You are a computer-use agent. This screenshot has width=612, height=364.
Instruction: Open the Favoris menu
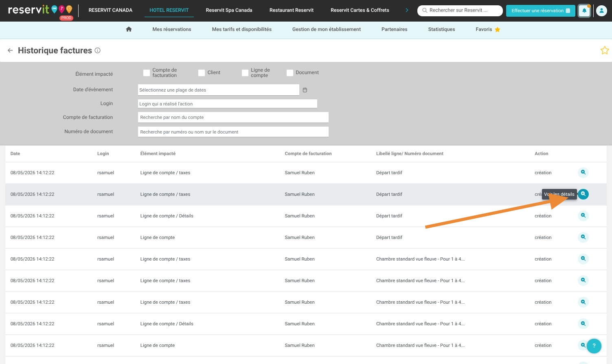[x=488, y=29]
